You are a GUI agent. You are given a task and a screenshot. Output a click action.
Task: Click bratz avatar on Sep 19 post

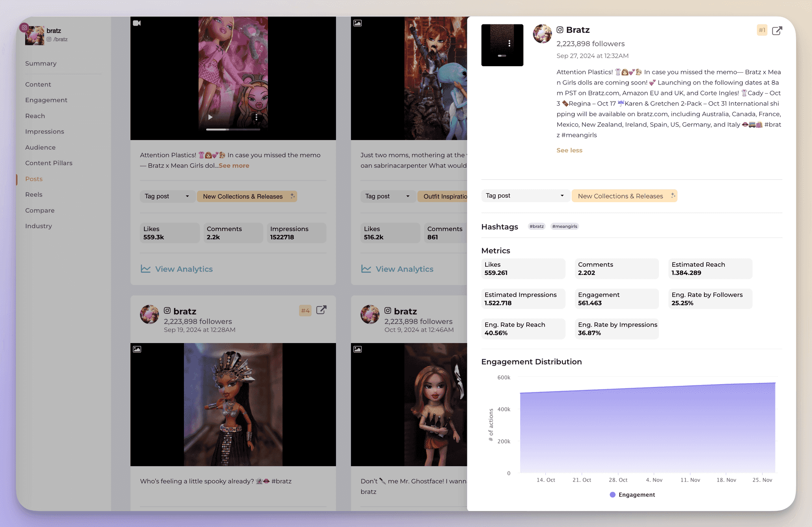pos(149,315)
